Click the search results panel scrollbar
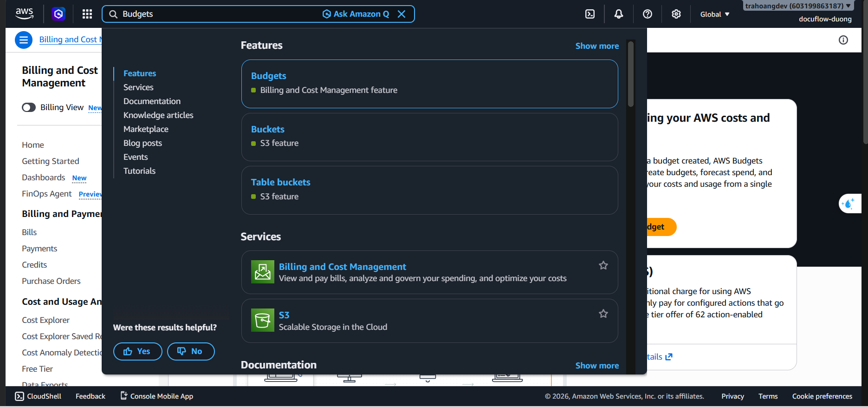Image resolution: width=868 pixels, height=407 pixels. point(630,74)
